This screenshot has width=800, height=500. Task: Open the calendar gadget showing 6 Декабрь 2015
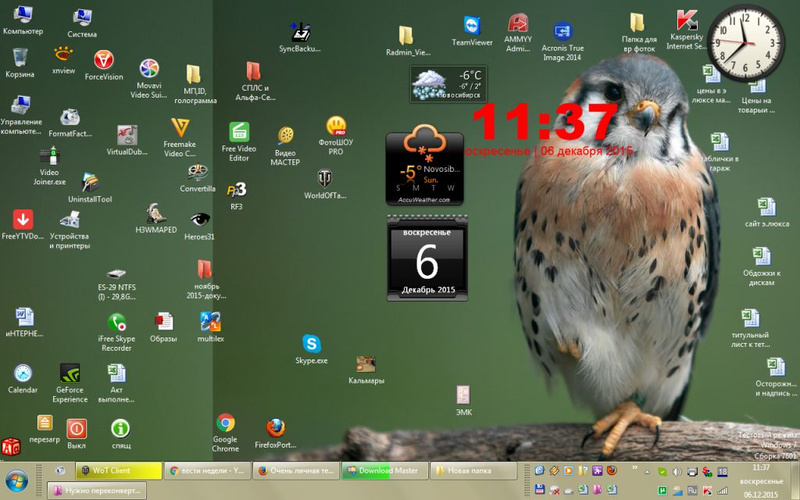click(427, 262)
